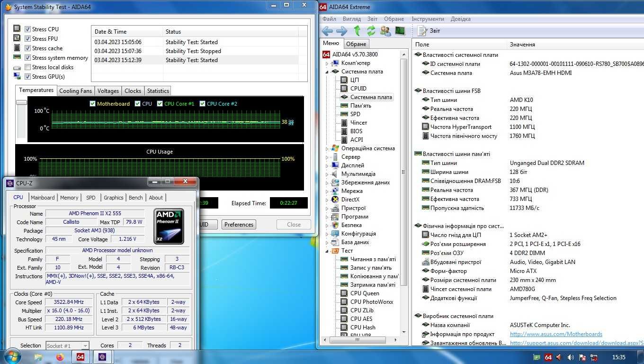Toggle Motherboard temperature graph checkbox
This screenshot has width=644, height=364.
93,104
